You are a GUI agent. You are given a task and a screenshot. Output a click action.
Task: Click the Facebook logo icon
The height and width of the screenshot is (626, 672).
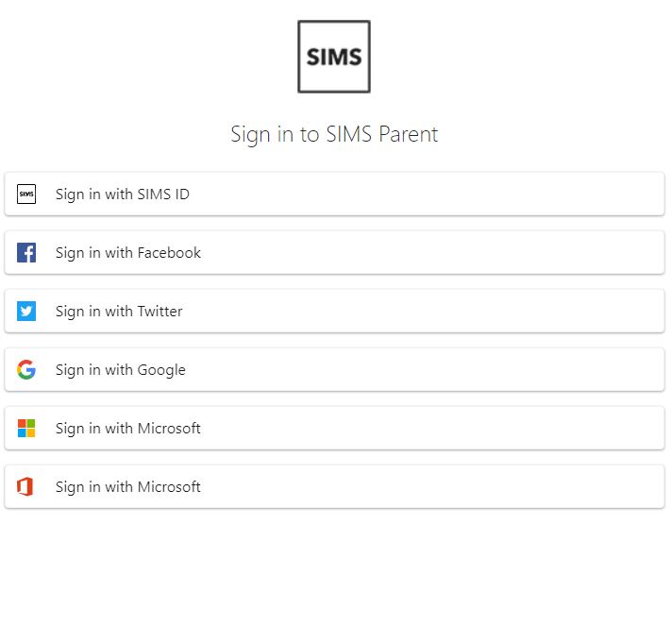[26, 253]
